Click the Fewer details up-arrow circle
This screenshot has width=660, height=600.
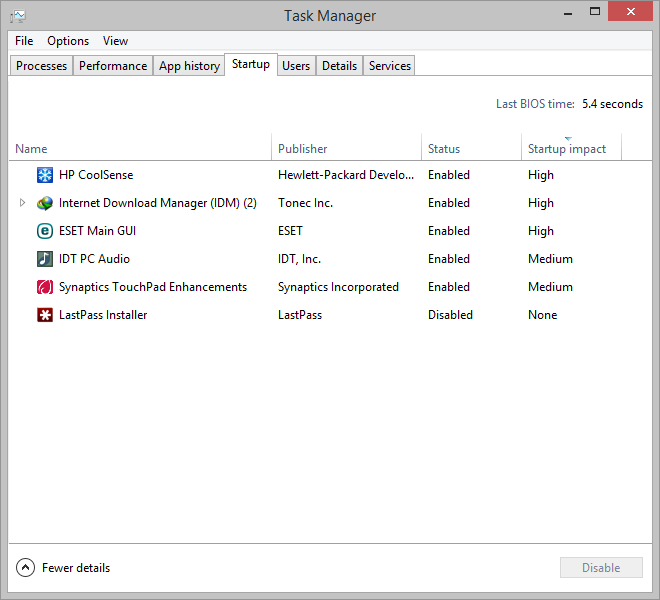(25, 568)
